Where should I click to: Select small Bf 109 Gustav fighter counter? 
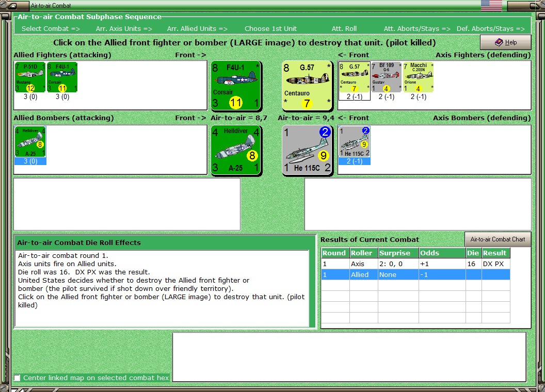(386, 77)
